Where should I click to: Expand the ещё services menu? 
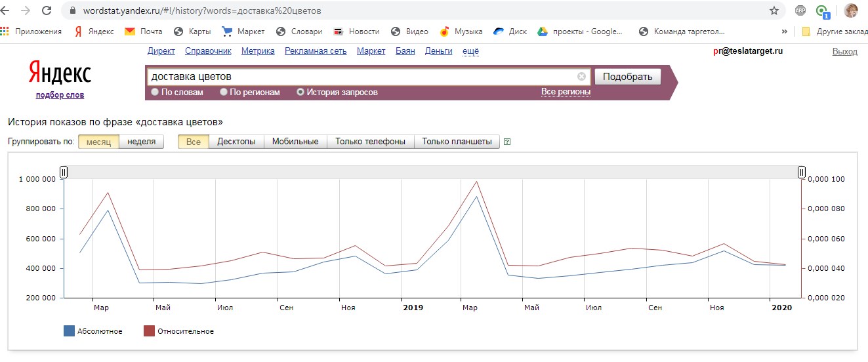tap(470, 51)
